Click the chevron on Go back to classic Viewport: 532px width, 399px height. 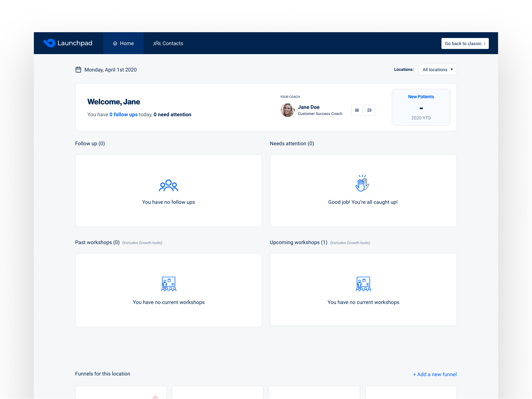[484, 43]
